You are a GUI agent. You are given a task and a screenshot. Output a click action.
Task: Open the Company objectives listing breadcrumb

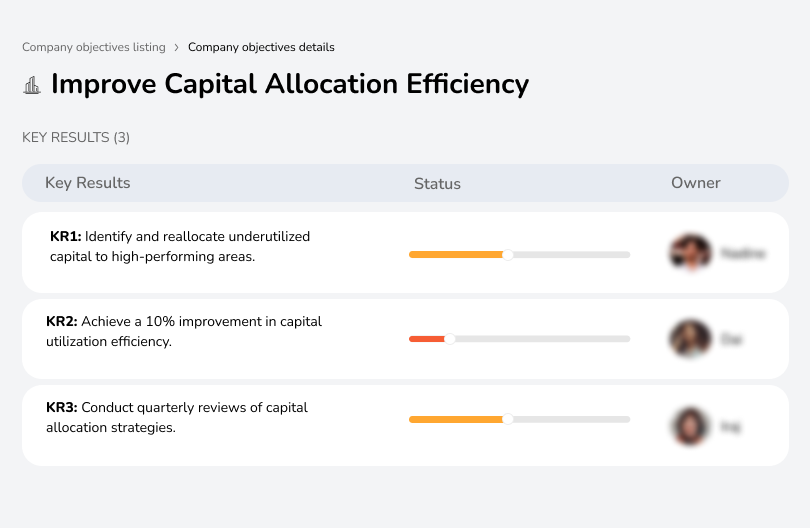pyautogui.click(x=93, y=47)
